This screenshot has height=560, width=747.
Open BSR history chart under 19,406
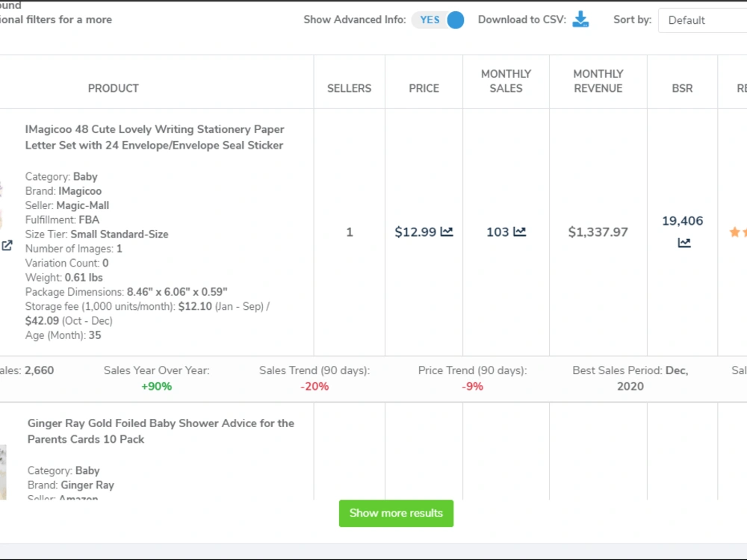[x=684, y=243]
